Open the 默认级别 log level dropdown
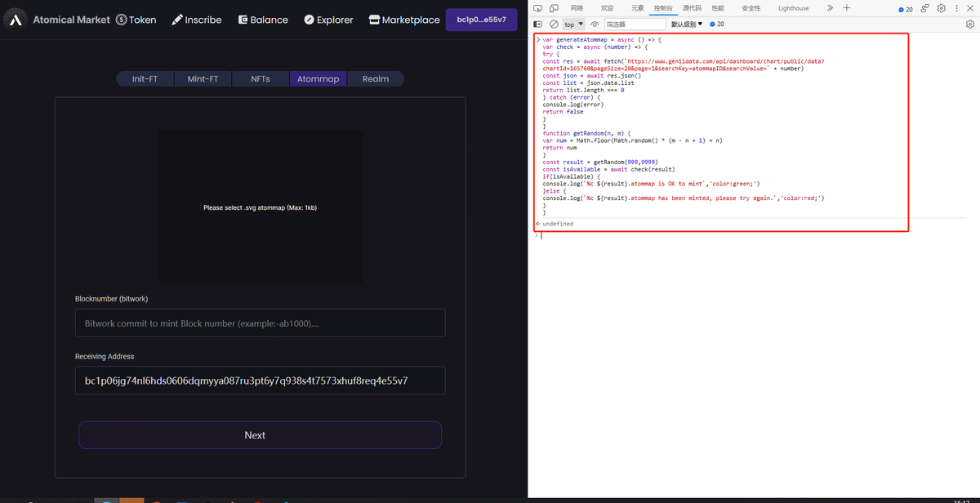This screenshot has height=503, width=980. pyautogui.click(x=687, y=24)
